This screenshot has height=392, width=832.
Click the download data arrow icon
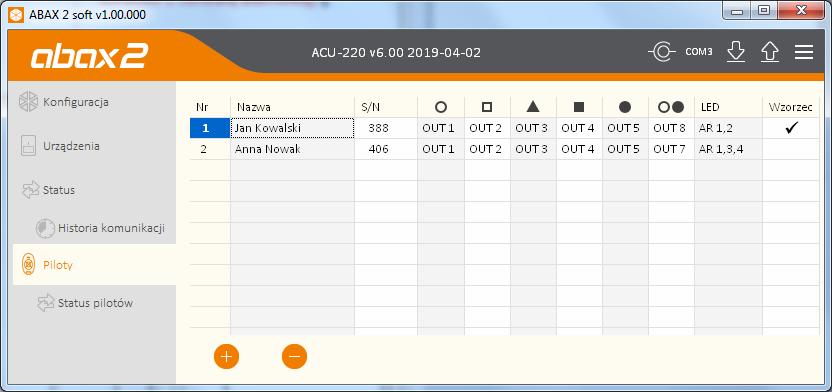[736, 52]
